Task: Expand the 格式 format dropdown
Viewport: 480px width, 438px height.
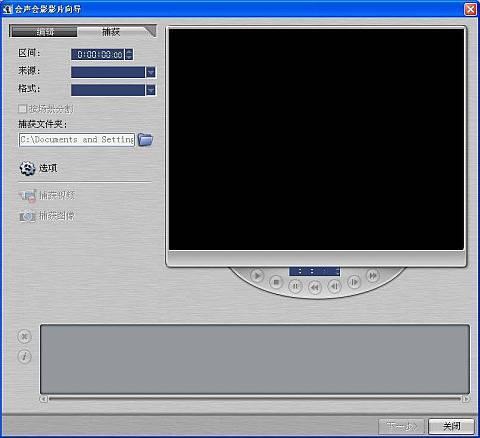Action: [151, 90]
